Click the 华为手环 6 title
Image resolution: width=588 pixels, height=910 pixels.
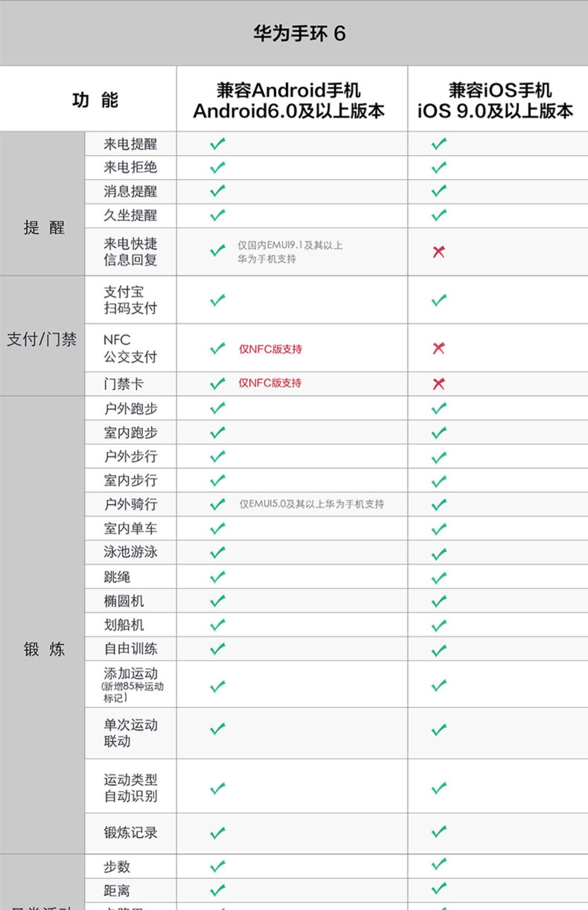299,33
